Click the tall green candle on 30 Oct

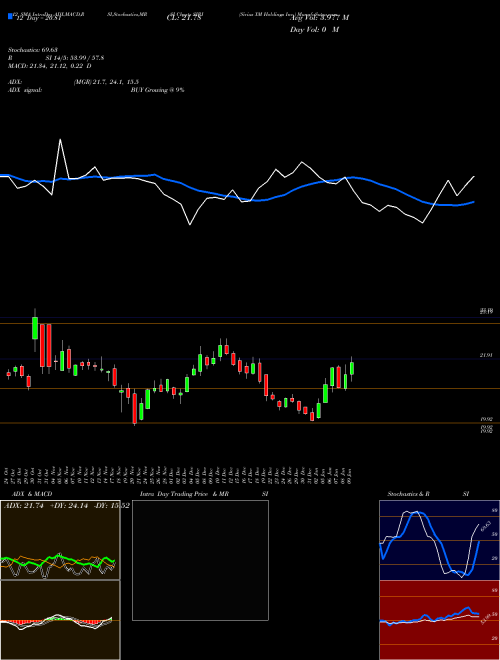tap(35, 328)
